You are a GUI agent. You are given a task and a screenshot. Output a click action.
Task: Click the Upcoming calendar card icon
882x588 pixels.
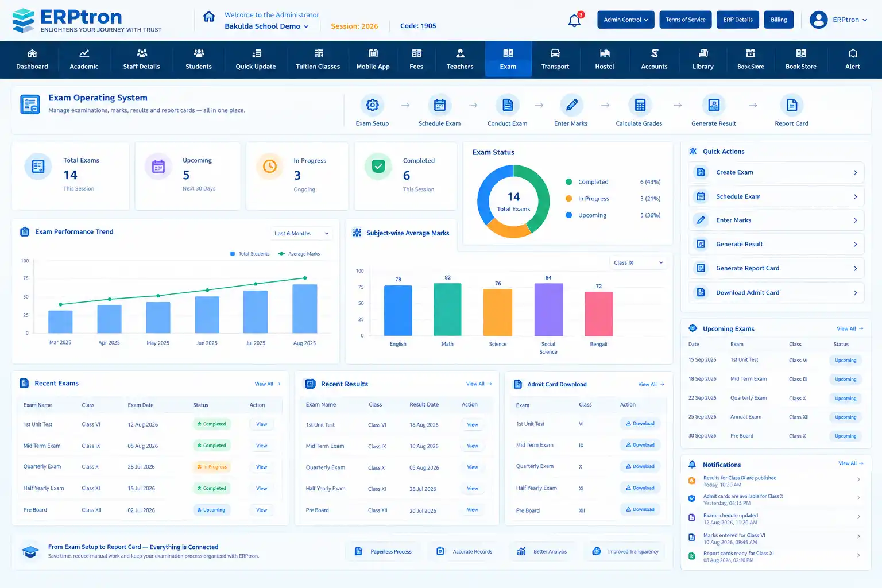pyautogui.click(x=158, y=167)
